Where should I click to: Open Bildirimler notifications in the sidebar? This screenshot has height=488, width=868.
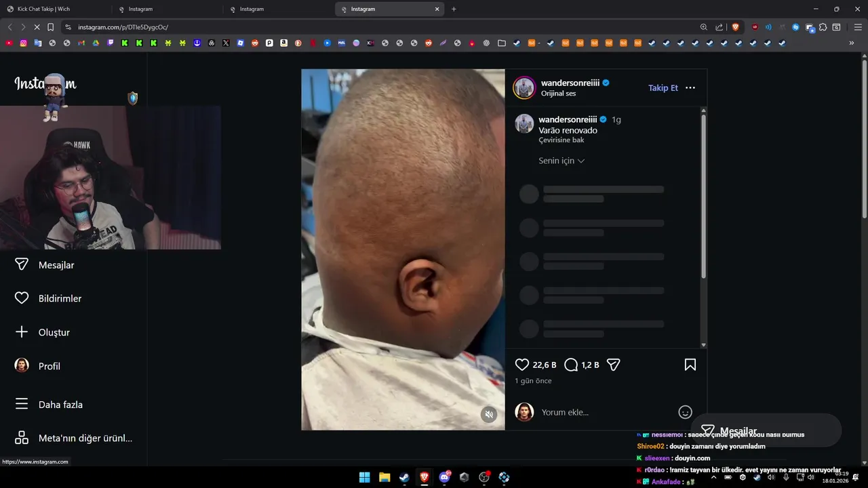point(48,298)
